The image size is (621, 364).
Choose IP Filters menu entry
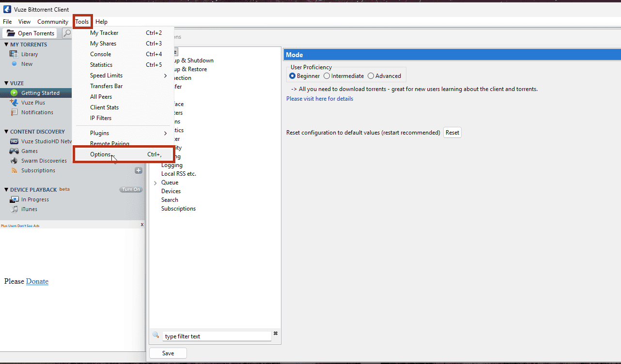(123, 118)
